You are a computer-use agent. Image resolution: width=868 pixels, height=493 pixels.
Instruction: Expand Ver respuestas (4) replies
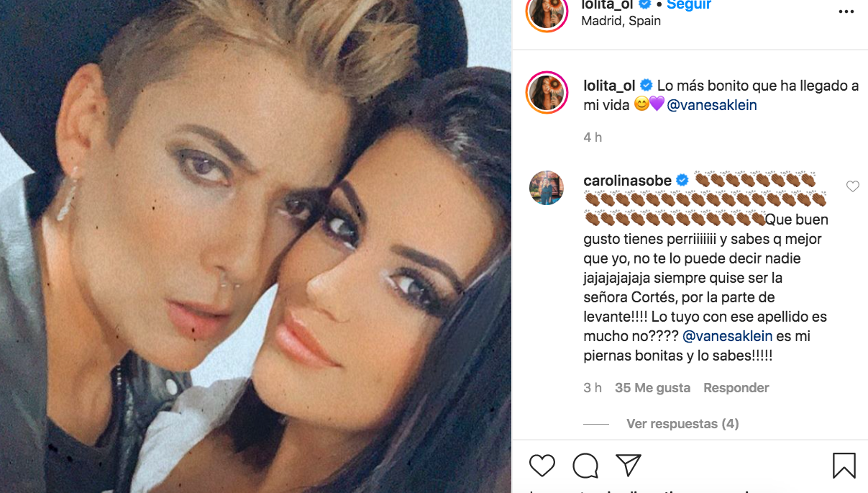682,424
